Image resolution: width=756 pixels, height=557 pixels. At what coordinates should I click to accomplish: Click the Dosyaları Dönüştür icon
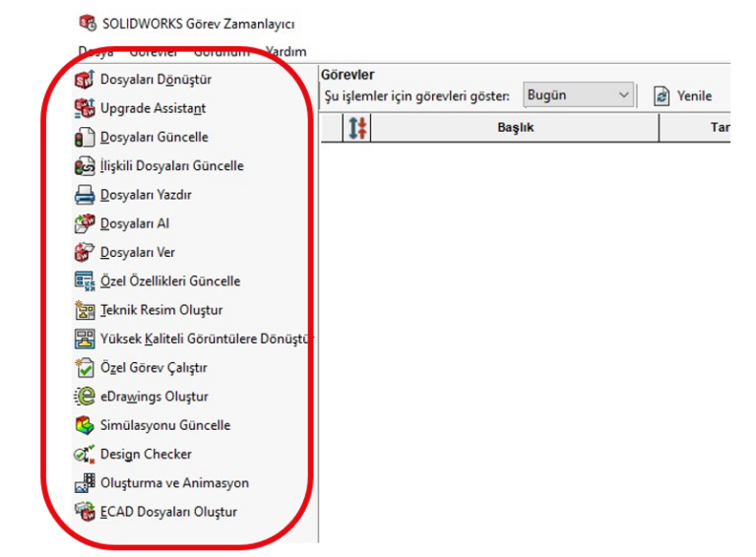click(x=85, y=80)
